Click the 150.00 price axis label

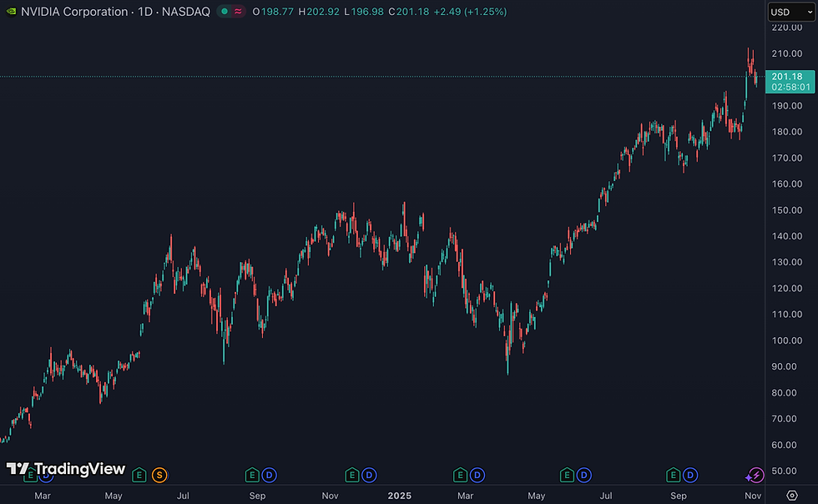tap(786, 209)
